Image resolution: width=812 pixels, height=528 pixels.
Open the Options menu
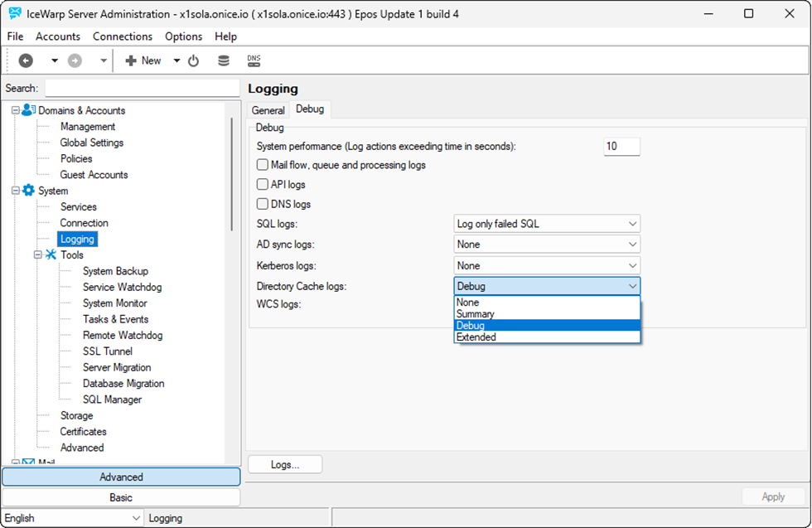click(x=183, y=36)
